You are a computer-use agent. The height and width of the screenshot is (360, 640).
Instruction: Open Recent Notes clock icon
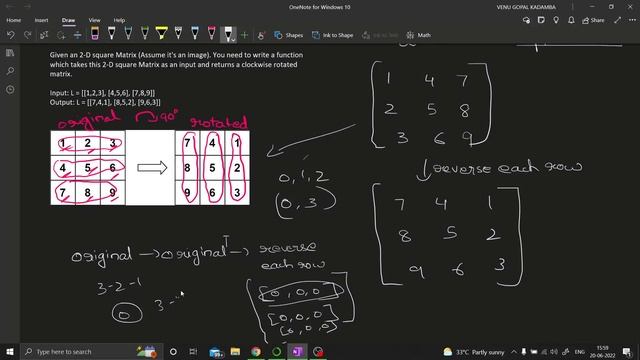[10, 89]
